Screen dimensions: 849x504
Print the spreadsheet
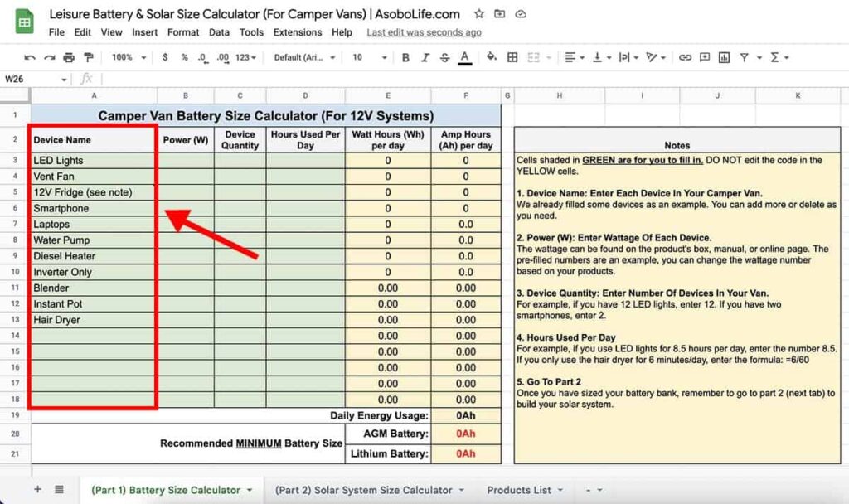[x=69, y=57]
